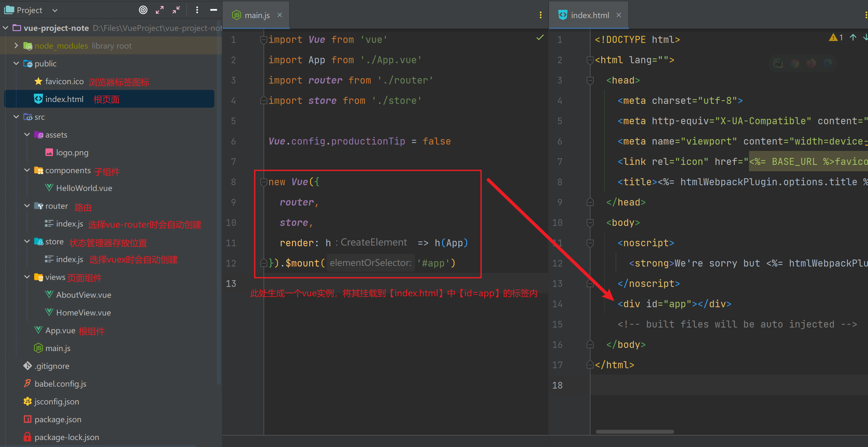This screenshot has width=868, height=447.
Task: Open Project panel options three-dot menu
Action: click(197, 10)
